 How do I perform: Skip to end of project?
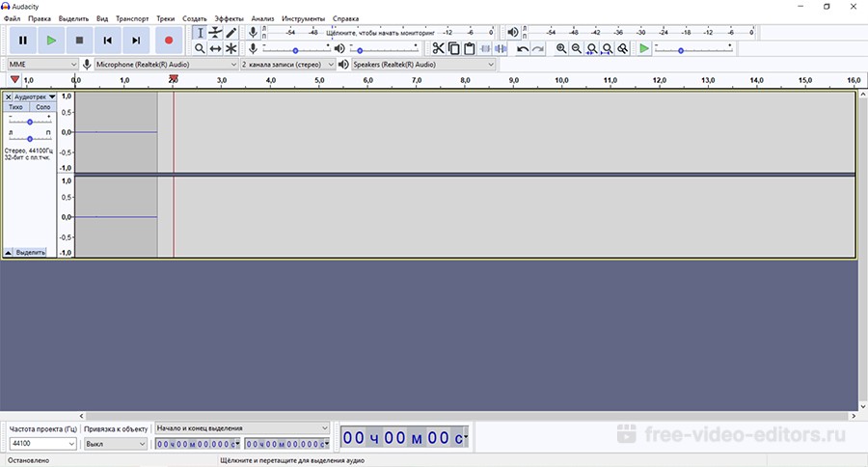(x=136, y=41)
